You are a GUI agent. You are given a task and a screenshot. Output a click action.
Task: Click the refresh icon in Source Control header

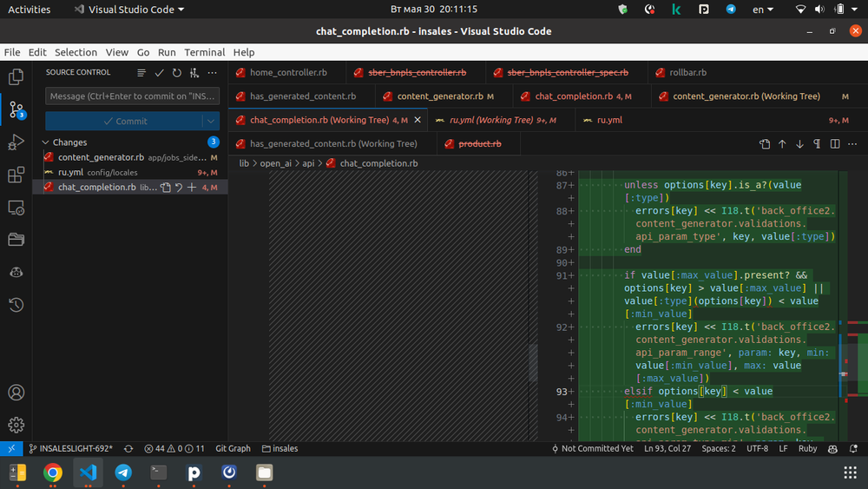coord(177,73)
